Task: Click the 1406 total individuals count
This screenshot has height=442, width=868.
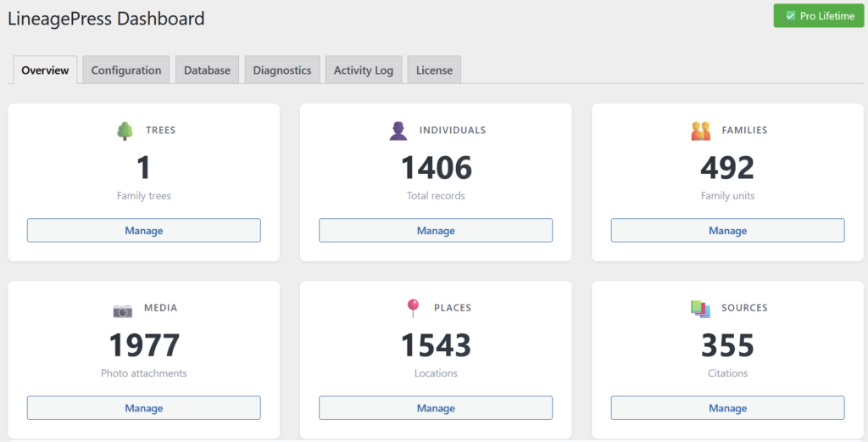Action: point(436,168)
